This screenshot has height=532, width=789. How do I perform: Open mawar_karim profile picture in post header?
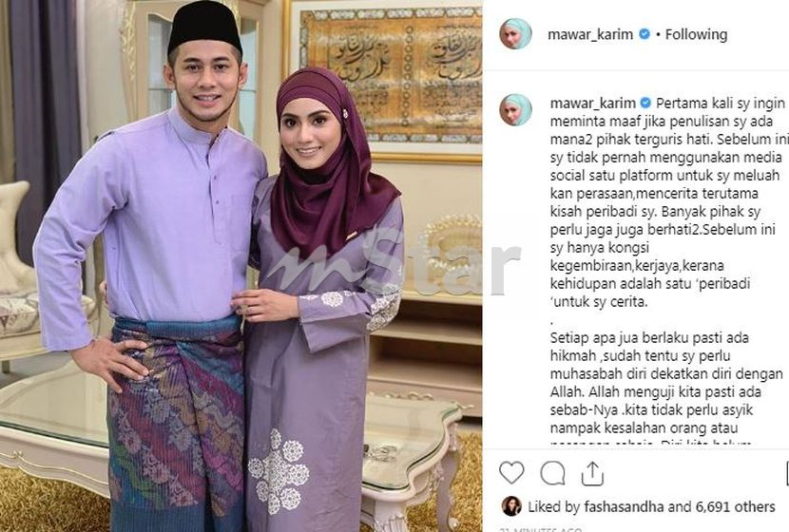pos(515,34)
